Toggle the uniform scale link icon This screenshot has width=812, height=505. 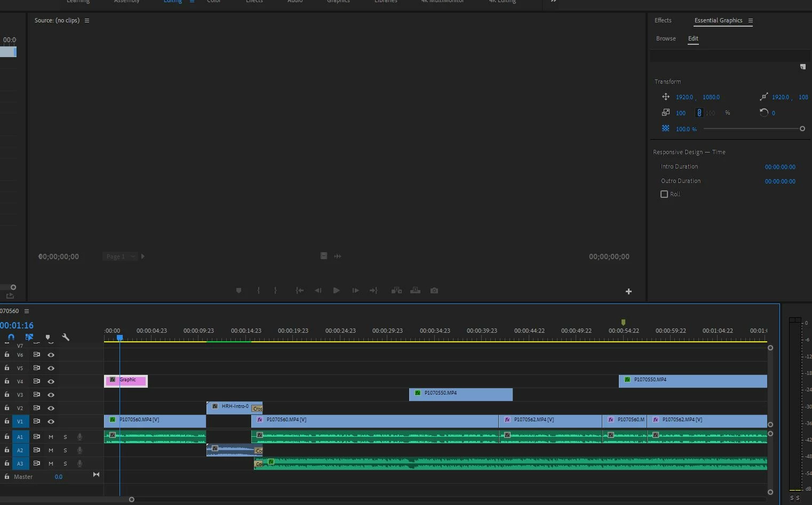pyautogui.click(x=699, y=113)
